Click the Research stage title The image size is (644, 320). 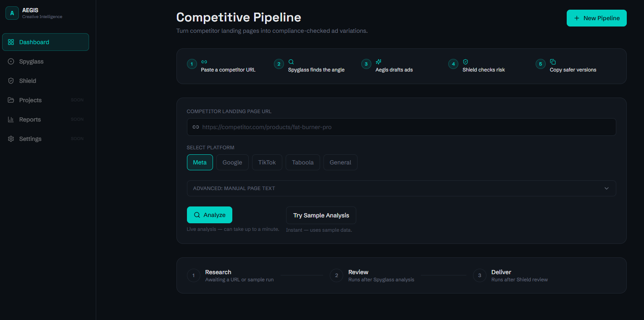(x=218, y=272)
